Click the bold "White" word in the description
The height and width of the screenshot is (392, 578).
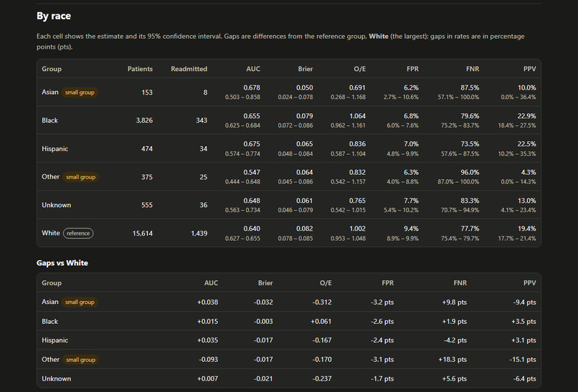tap(379, 36)
